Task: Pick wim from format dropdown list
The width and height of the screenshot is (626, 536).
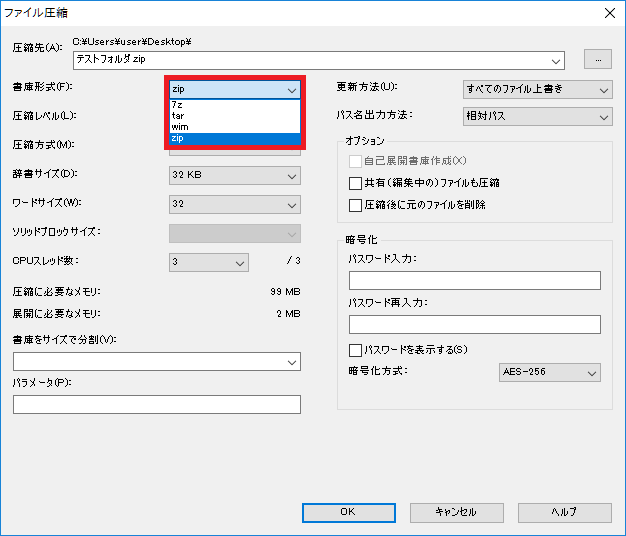Action: pos(235,127)
